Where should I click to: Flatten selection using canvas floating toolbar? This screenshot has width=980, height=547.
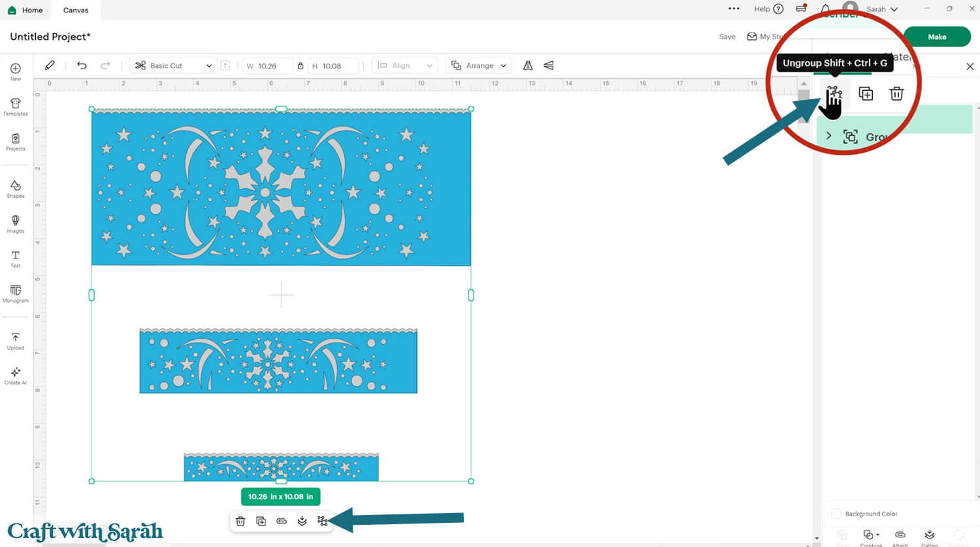302,521
